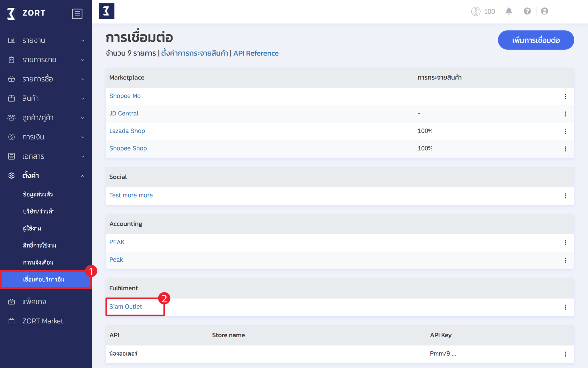Open the Lazada Shop connection

(x=127, y=131)
